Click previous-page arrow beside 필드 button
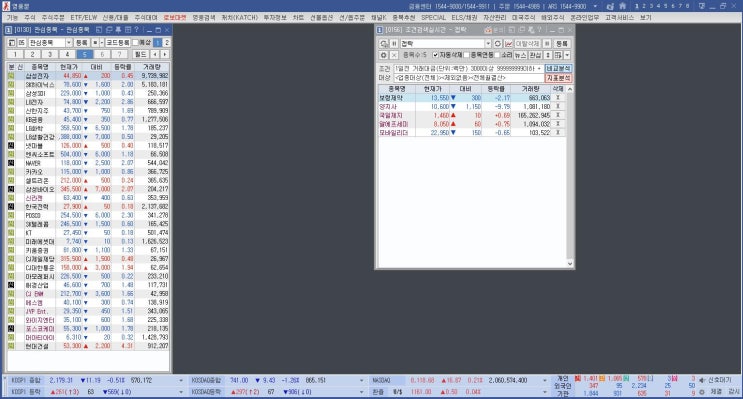The image size is (743, 399). (x=155, y=54)
